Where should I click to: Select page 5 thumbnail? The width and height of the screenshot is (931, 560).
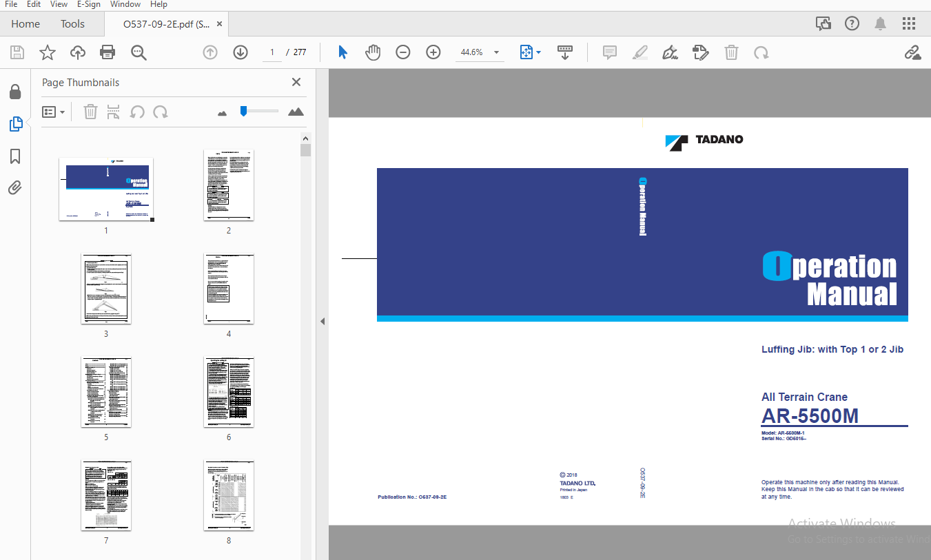(x=106, y=392)
